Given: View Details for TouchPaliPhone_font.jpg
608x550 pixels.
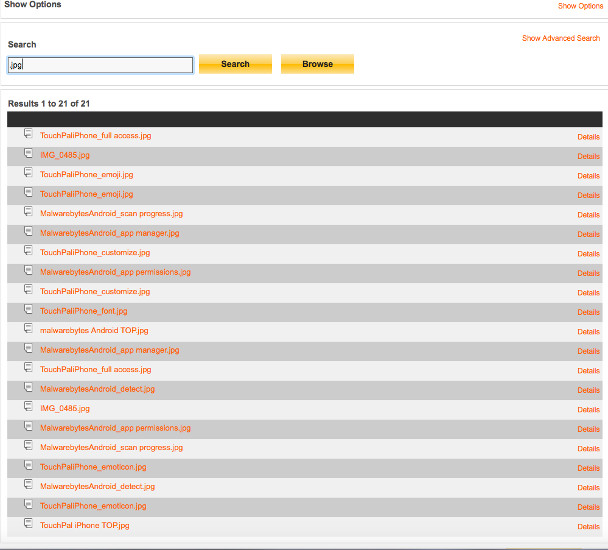Looking at the screenshot, I should [x=588, y=312].
